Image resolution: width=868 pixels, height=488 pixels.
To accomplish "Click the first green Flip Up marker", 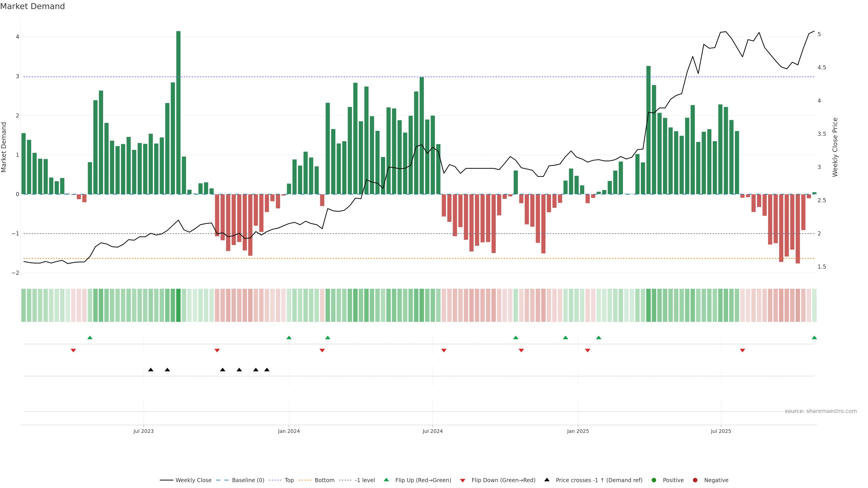I will click(90, 338).
